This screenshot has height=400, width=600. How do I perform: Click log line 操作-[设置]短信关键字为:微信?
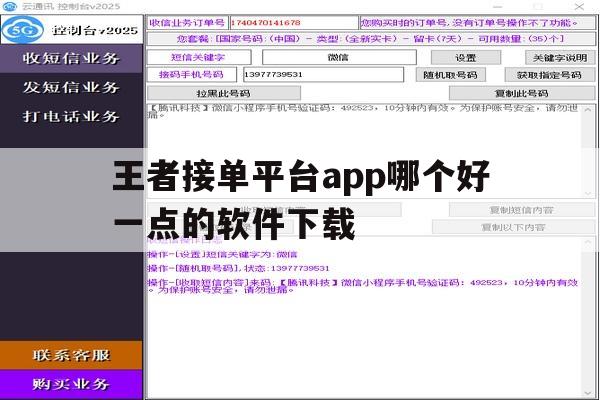tap(222, 255)
